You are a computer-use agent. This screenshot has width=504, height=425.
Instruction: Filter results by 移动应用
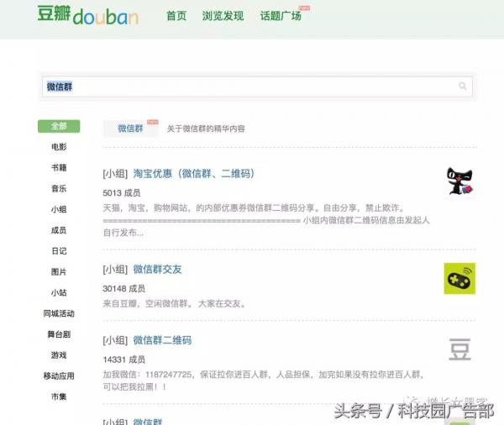pyautogui.click(x=59, y=376)
